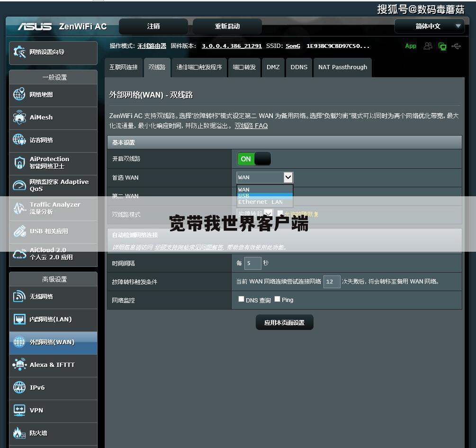Click the Traffic Analyzer icon
This screenshot has width=476, height=448.
[19, 208]
